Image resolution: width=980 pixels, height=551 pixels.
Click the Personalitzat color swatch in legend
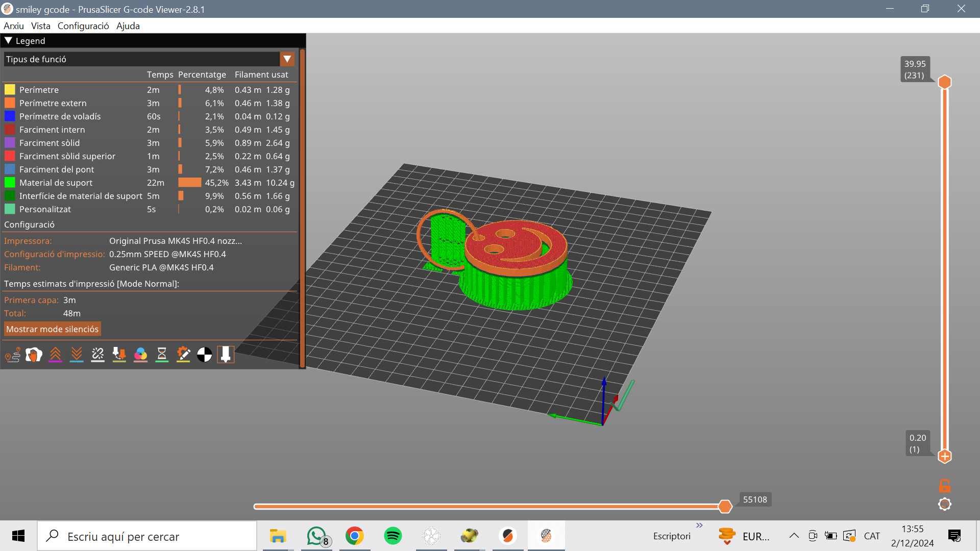coord(10,209)
